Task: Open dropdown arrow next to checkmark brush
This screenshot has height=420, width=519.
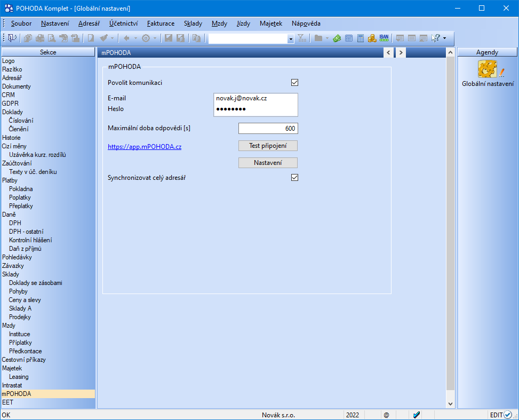Action: pyautogui.click(x=112, y=38)
